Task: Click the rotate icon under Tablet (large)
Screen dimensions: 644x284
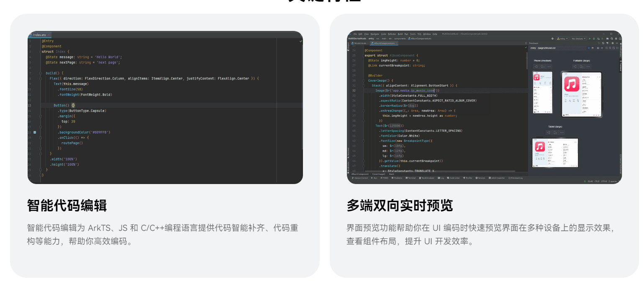Action: (555, 133)
